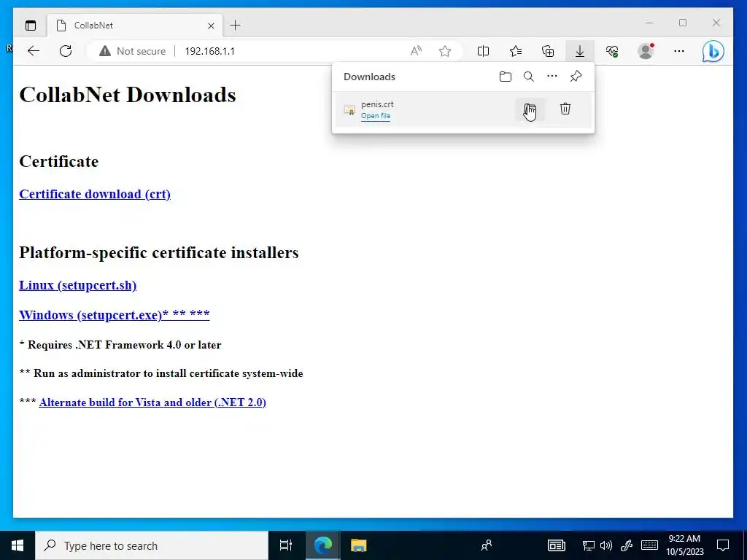The height and width of the screenshot is (560, 747).
Task: Click the People icon in taskbar
Action: coord(487,545)
